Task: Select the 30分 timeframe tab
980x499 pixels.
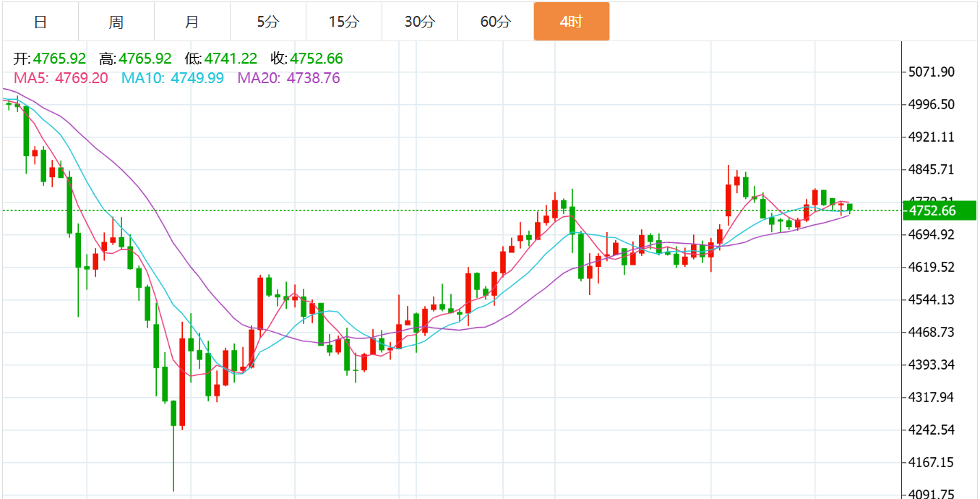Action: click(x=420, y=22)
